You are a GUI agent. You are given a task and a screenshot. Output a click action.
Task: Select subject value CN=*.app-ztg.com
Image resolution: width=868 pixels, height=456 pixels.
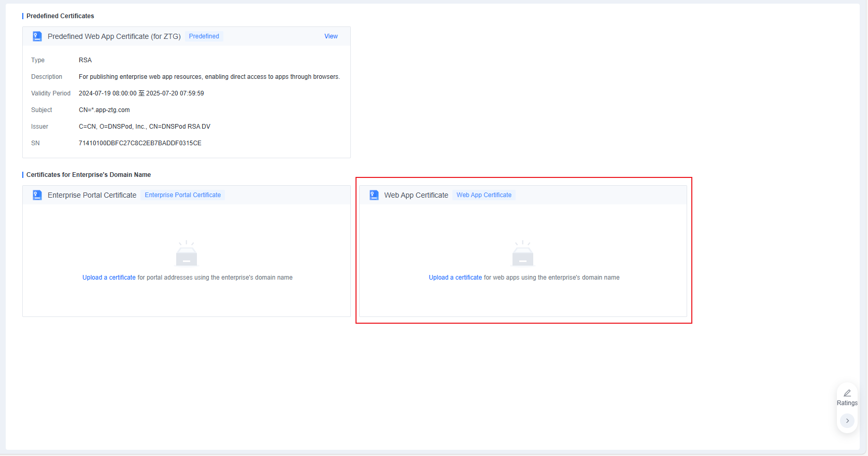click(x=104, y=110)
